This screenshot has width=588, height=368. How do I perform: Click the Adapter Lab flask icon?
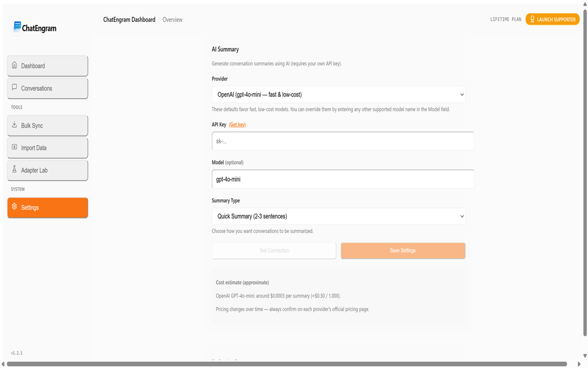pyautogui.click(x=15, y=170)
